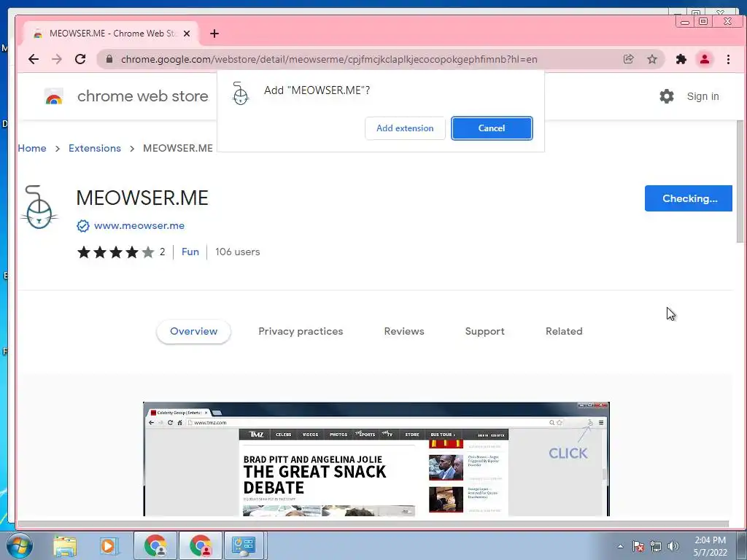This screenshot has height=560, width=747.
Task: Click the star rating of the extension
Action: (116, 252)
